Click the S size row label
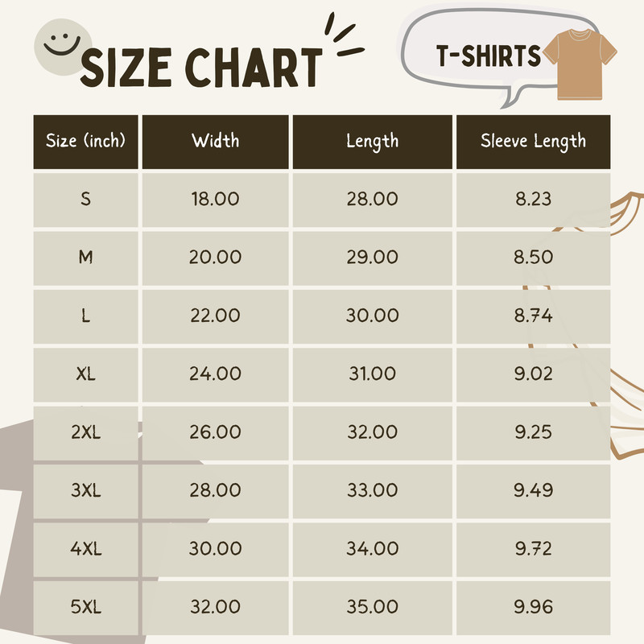Viewport: 644px width, 644px height. (x=86, y=199)
